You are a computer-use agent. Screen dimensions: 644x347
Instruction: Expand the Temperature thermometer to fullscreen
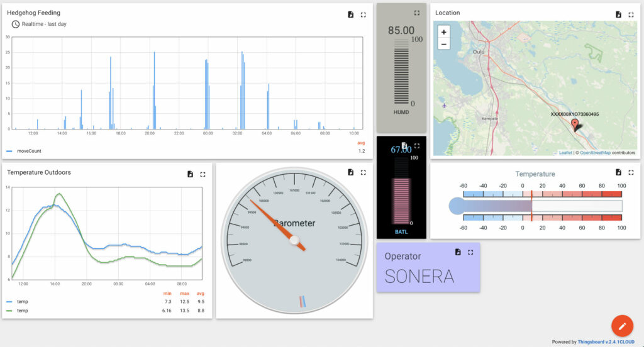pyautogui.click(x=631, y=172)
